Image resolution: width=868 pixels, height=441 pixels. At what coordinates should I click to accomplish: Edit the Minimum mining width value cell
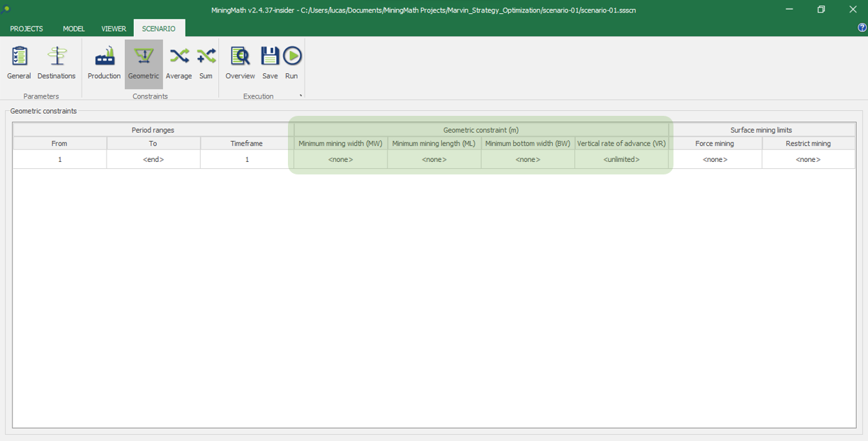(x=340, y=160)
